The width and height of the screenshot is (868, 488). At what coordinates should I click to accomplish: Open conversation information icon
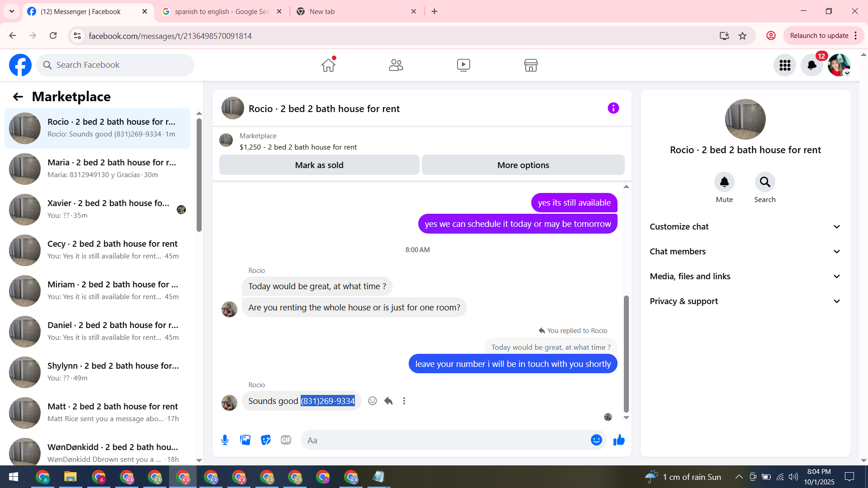613,108
